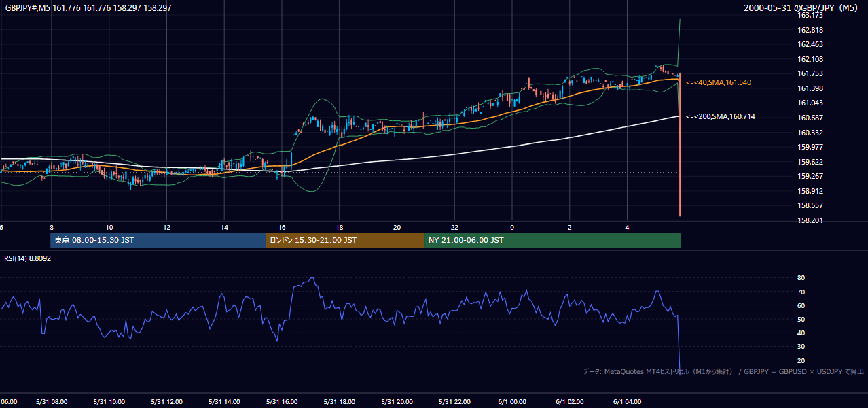
Task: Click hour label 16 under price chart
Action: [283, 227]
